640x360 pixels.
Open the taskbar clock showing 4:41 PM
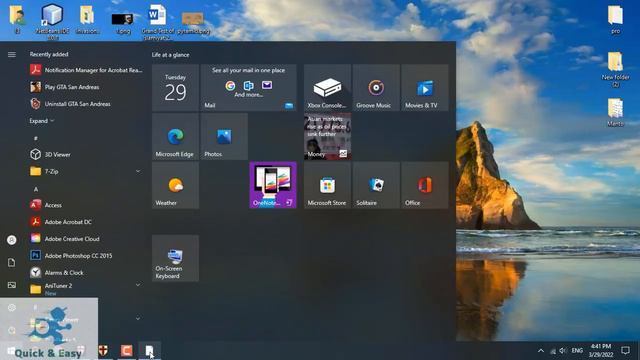pos(601,351)
